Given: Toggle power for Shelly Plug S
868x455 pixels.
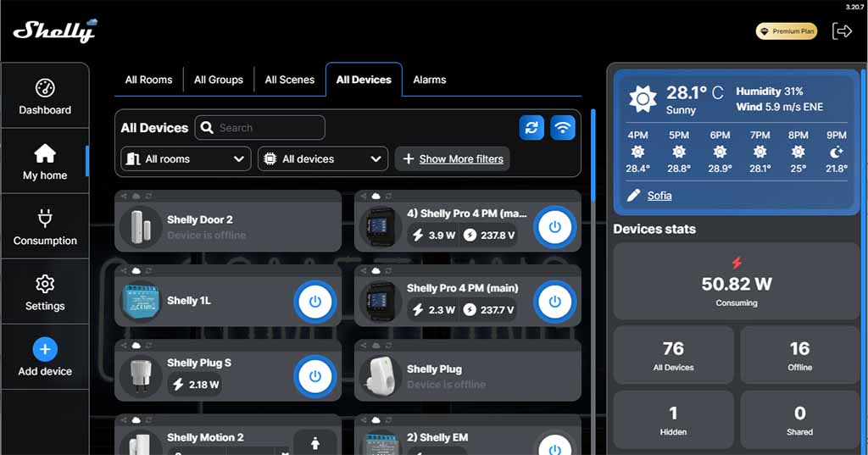Looking at the screenshot, I should tap(314, 376).
